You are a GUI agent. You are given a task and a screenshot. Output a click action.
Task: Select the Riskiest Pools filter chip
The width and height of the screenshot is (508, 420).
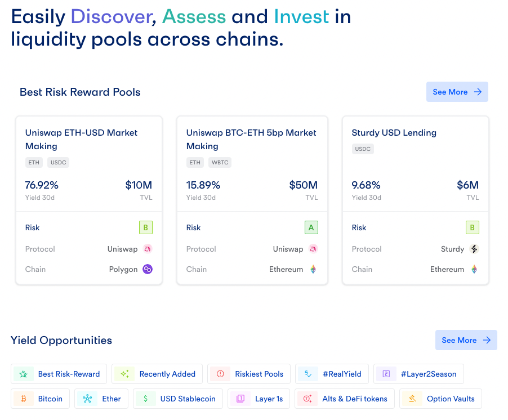pos(249,374)
